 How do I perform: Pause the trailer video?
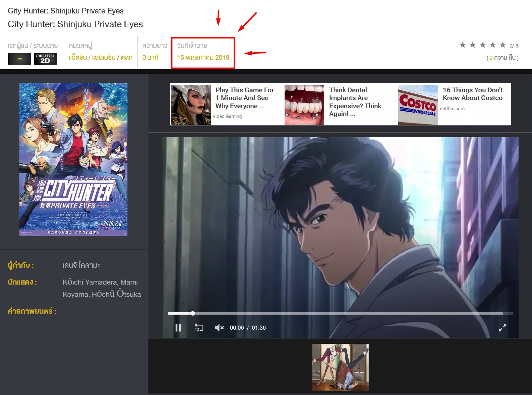pos(178,327)
